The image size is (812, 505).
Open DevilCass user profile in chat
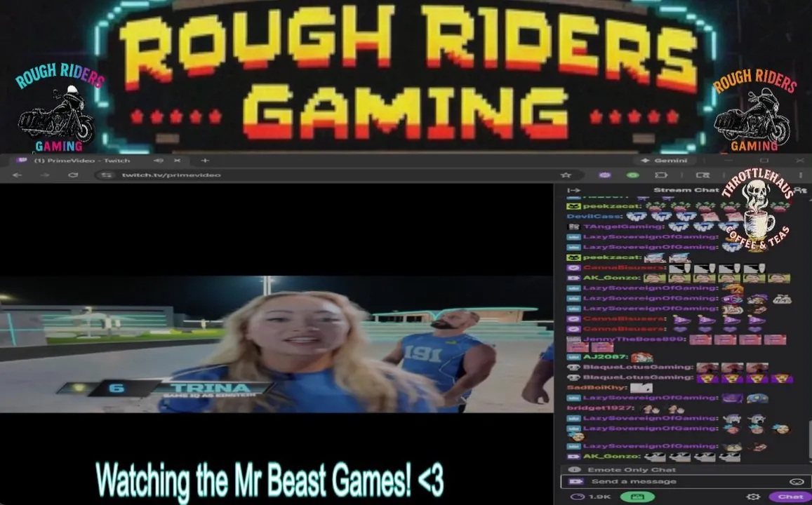pos(594,216)
